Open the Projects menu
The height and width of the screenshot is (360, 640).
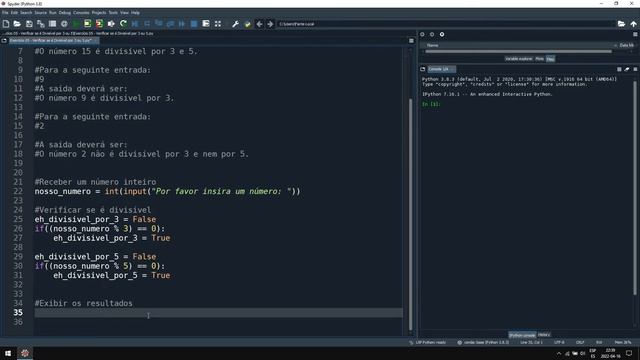99,13
